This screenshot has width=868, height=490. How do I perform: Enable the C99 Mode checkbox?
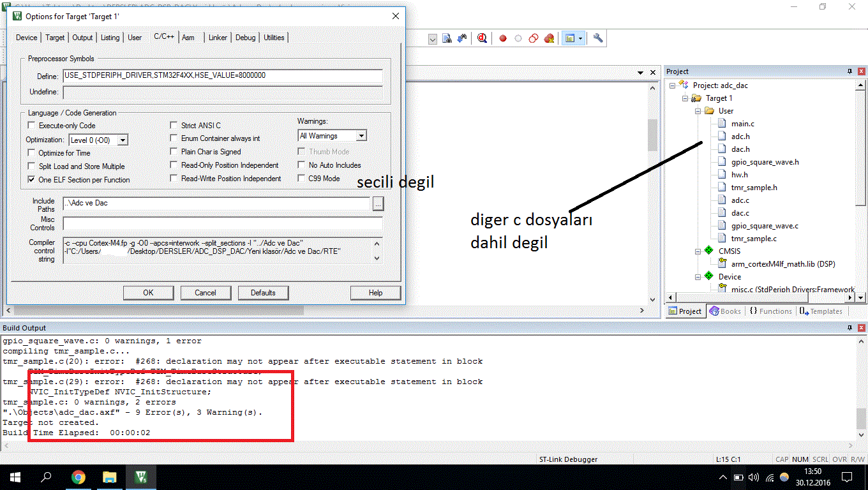tap(302, 179)
